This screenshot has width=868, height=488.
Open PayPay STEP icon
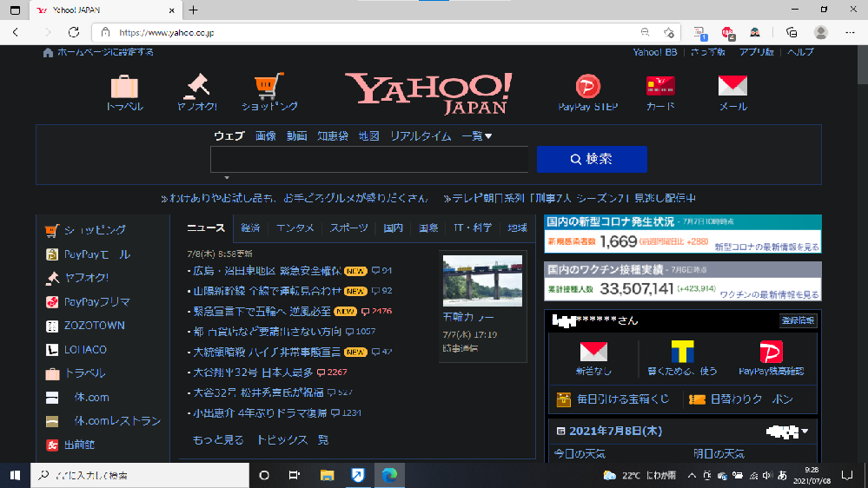click(x=588, y=87)
